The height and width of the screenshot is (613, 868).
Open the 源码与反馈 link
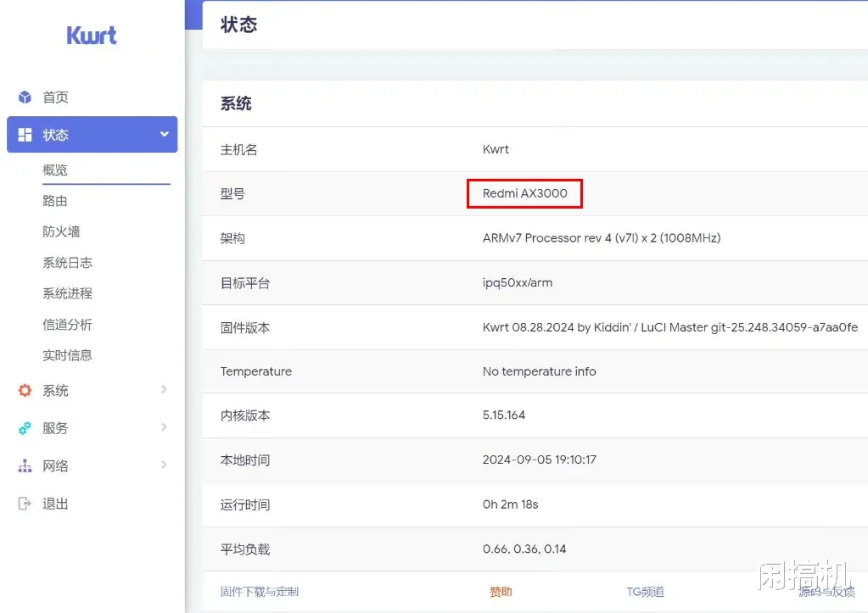pos(826,592)
